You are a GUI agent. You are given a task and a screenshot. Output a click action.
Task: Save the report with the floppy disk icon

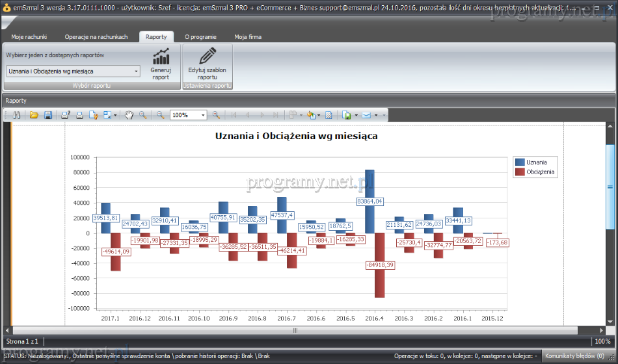coord(47,115)
